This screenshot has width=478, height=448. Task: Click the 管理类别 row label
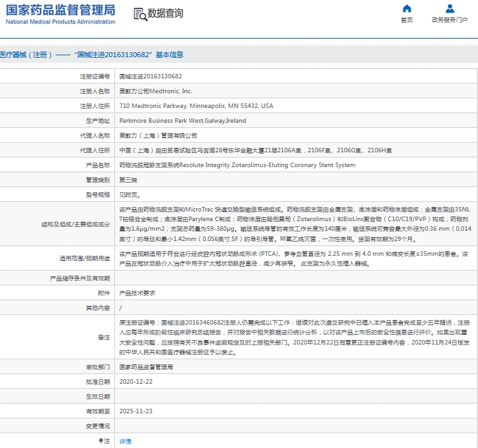[x=98, y=179]
